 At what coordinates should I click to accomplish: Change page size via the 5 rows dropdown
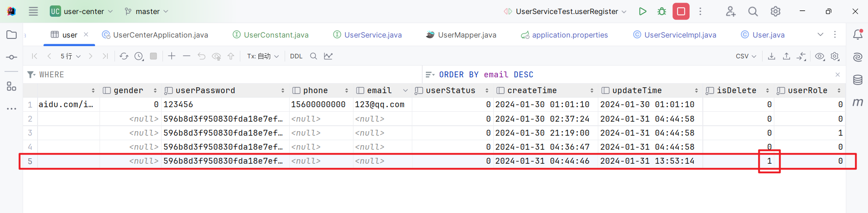[x=71, y=56]
